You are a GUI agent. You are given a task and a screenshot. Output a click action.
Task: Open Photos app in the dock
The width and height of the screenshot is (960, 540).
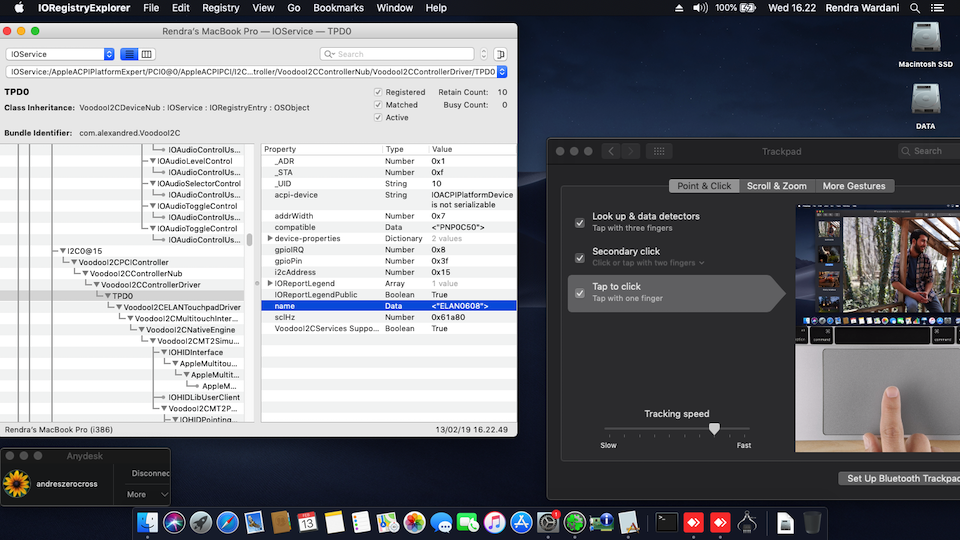(x=414, y=522)
